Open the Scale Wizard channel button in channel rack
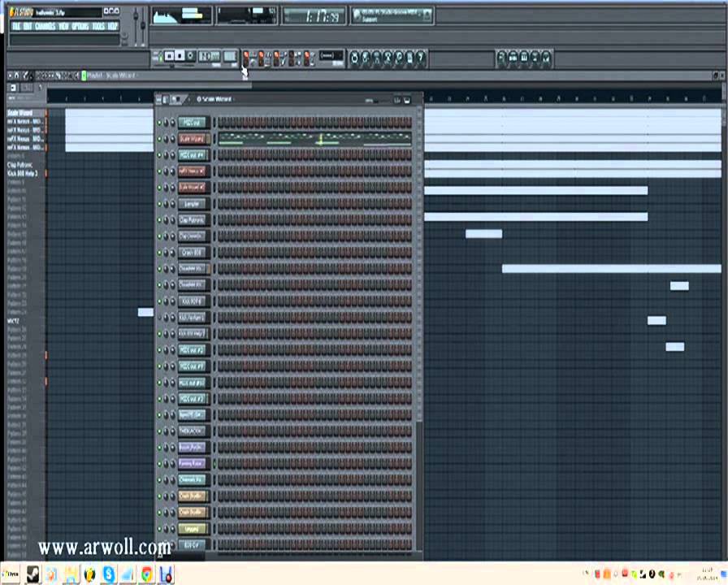The image size is (728, 585). [193, 139]
